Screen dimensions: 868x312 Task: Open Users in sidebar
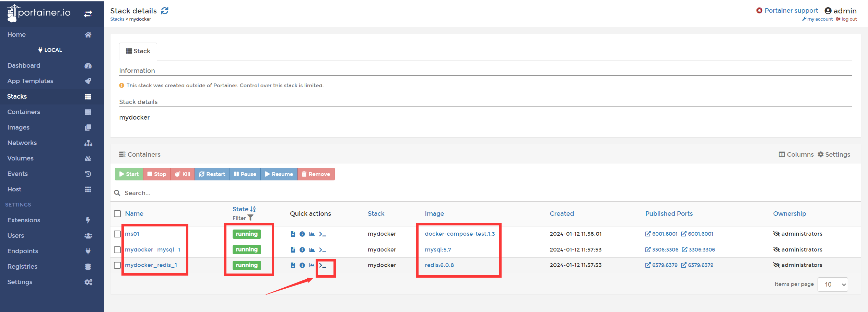[x=52, y=236]
